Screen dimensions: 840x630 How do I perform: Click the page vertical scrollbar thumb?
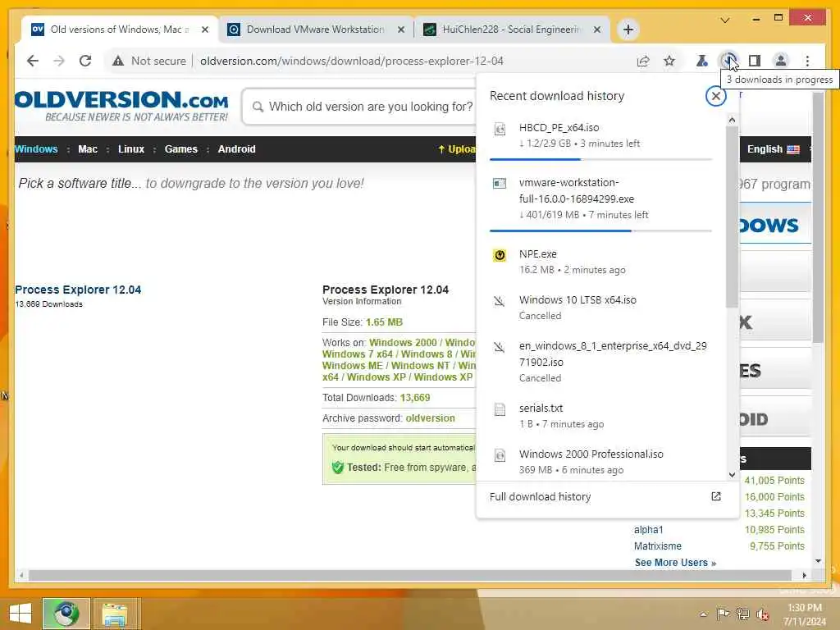point(818,217)
